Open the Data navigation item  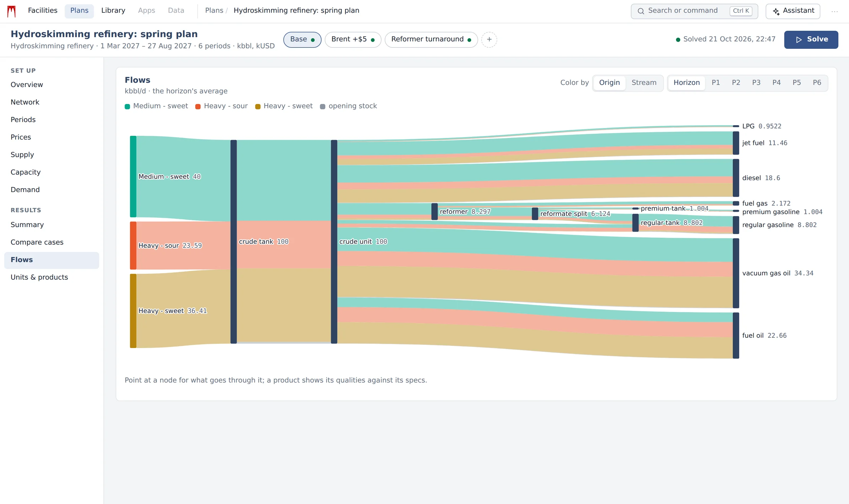[176, 11]
